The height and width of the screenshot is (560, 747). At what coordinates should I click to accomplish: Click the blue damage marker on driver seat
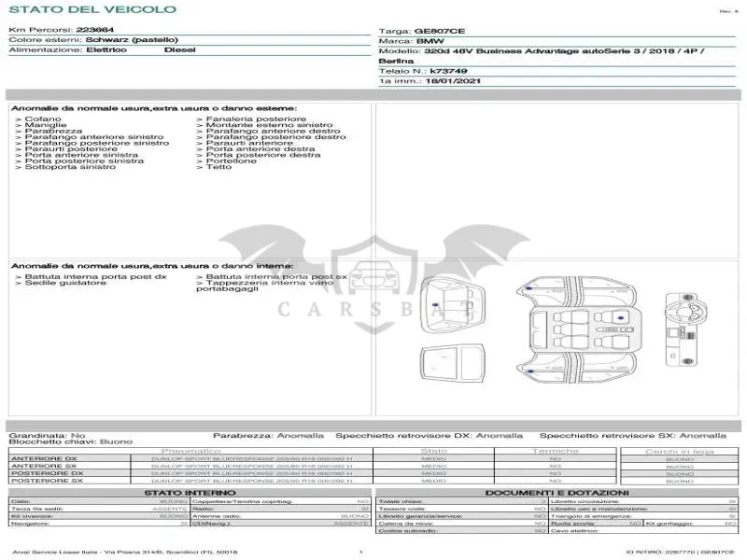pyautogui.click(x=620, y=317)
